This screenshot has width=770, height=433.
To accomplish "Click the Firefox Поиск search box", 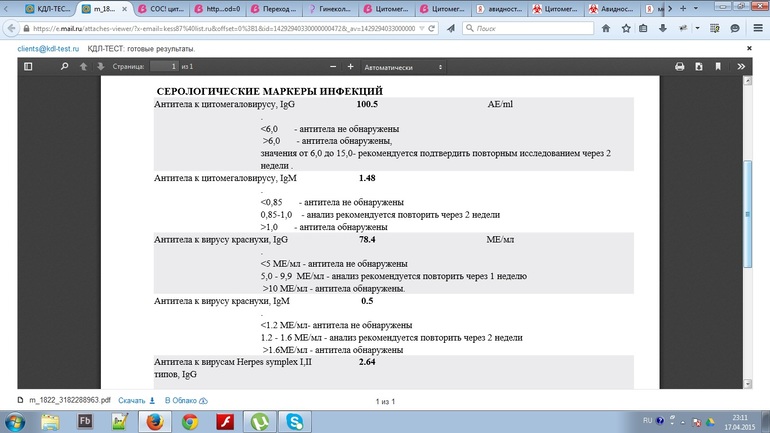I will coord(528,28).
